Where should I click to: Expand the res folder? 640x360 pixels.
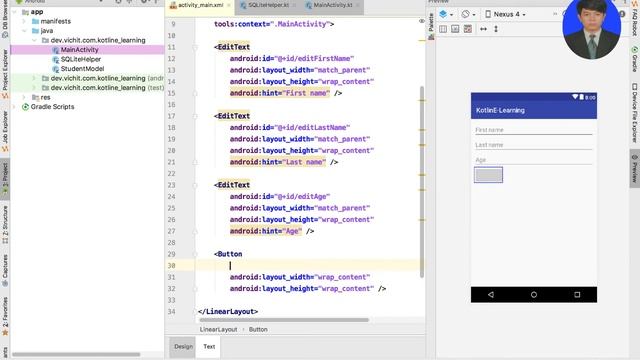click(24, 98)
